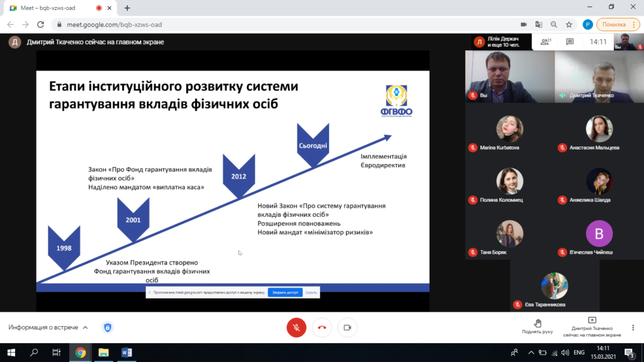Click the blue Закрыть доступ button

click(x=285, y=292)
